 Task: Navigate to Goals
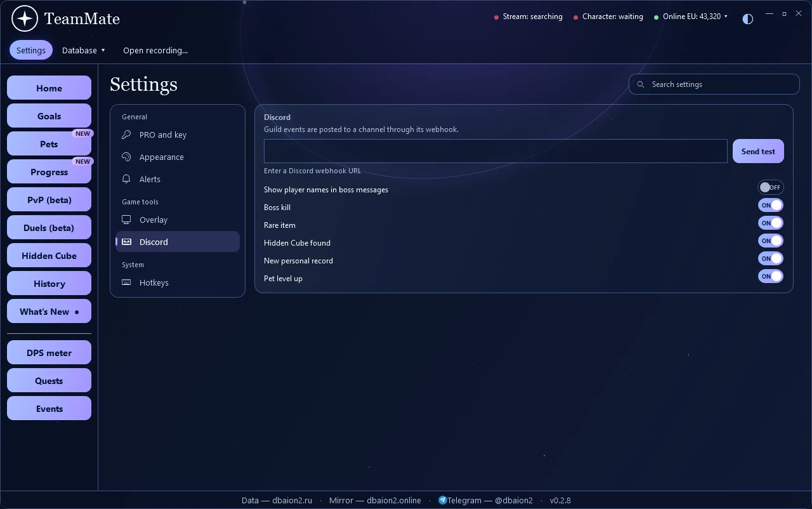49,116
